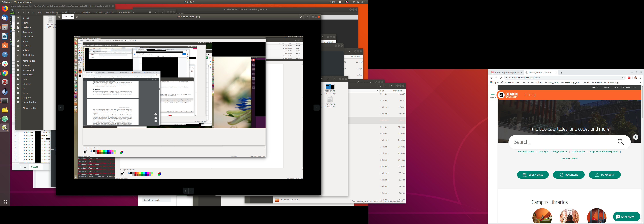The width and height of the screenshot is (644, 224).
Task: Launch Firefox from the Ubuntu dock
Action: (x=4, y=9)
